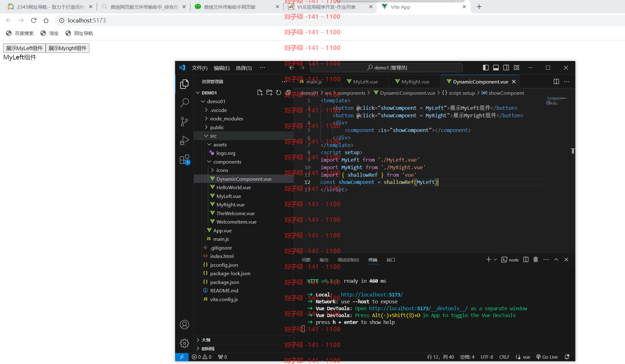Open a new browser tab
Screen dimensions: 625x364
(479, 7)
